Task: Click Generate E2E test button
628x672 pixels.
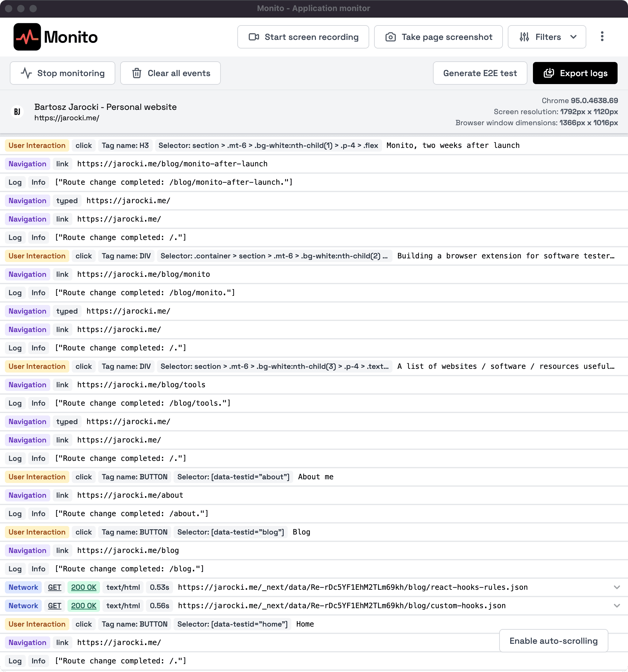Action: point(480,73)
